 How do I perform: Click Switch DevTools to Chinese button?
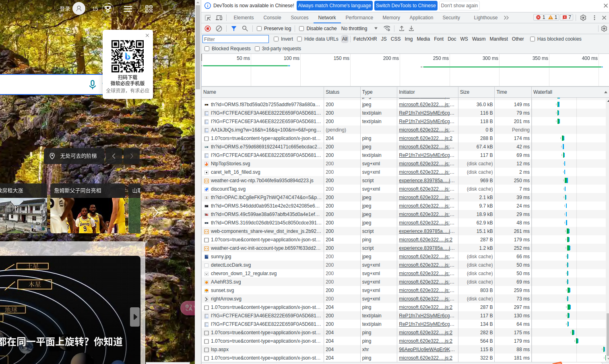click(405, 6)
